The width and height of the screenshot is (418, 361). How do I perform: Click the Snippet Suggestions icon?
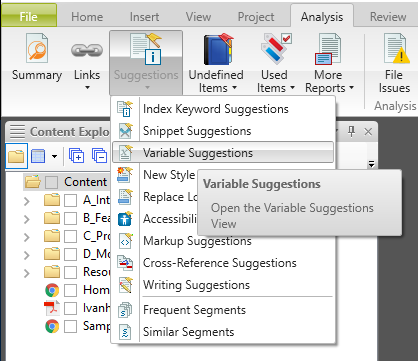click(x=125, y=131)
